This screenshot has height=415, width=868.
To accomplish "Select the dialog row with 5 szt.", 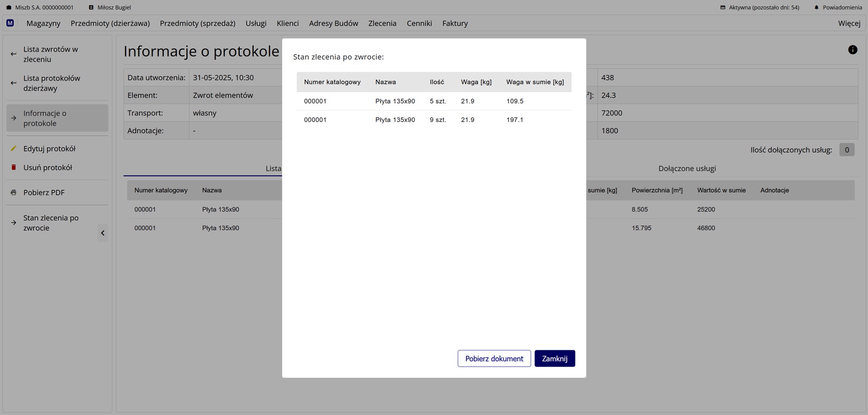I will tap(434, 101).
